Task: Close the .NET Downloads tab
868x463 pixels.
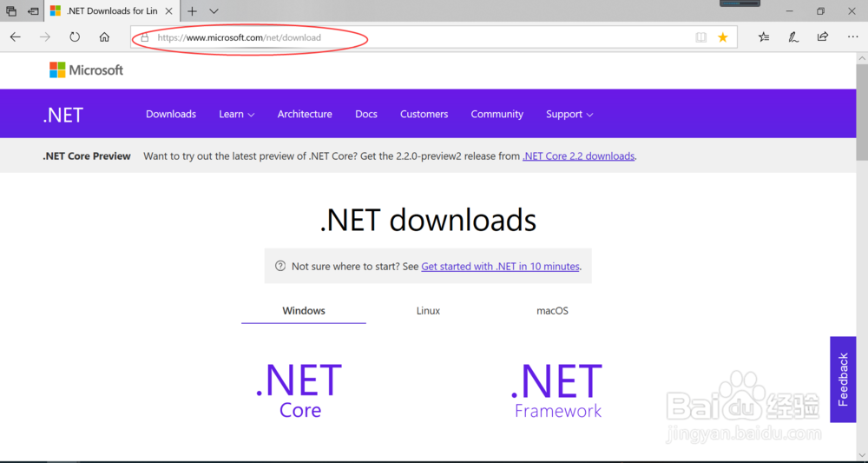Action: point(169,11)
